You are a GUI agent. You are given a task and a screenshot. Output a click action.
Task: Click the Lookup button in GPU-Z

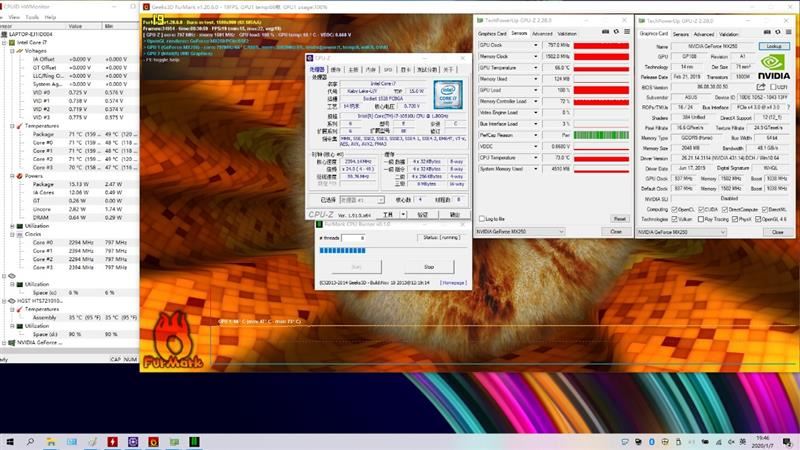pos(774,46)
